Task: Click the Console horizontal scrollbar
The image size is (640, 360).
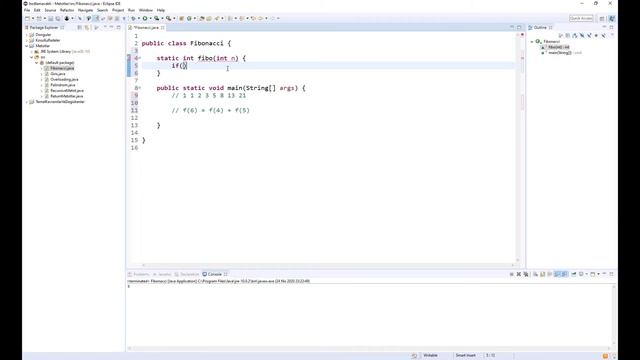Action: tap(369, 348)
